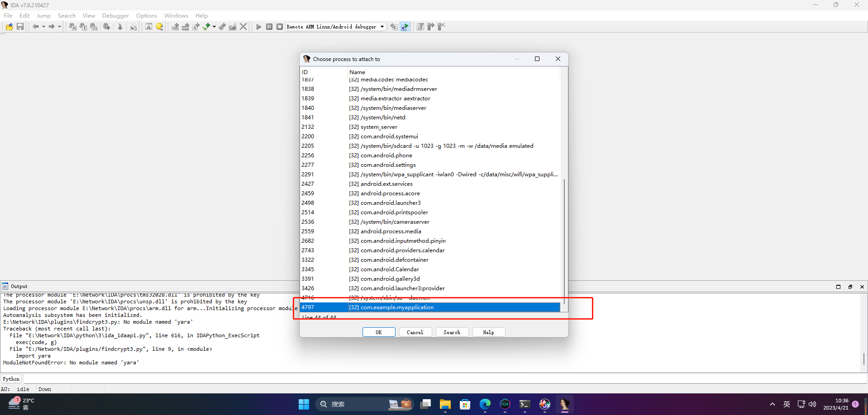The width and height of the screenshot is (868, 415).
Task: Open Microsoft Edge from taskbar
Action: coord(485,404)
